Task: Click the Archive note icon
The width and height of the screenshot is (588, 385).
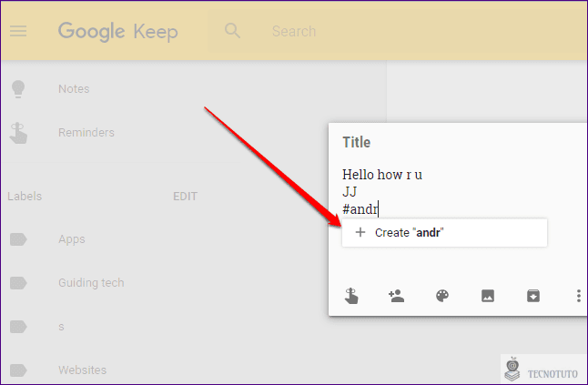Action: coord(533,296)
